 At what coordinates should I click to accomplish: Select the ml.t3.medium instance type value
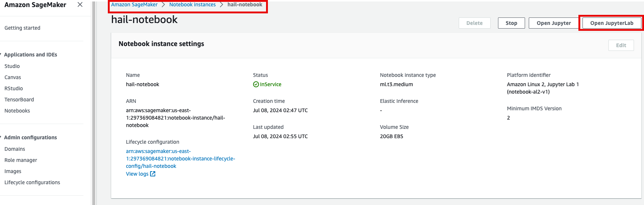coord(396,84)
